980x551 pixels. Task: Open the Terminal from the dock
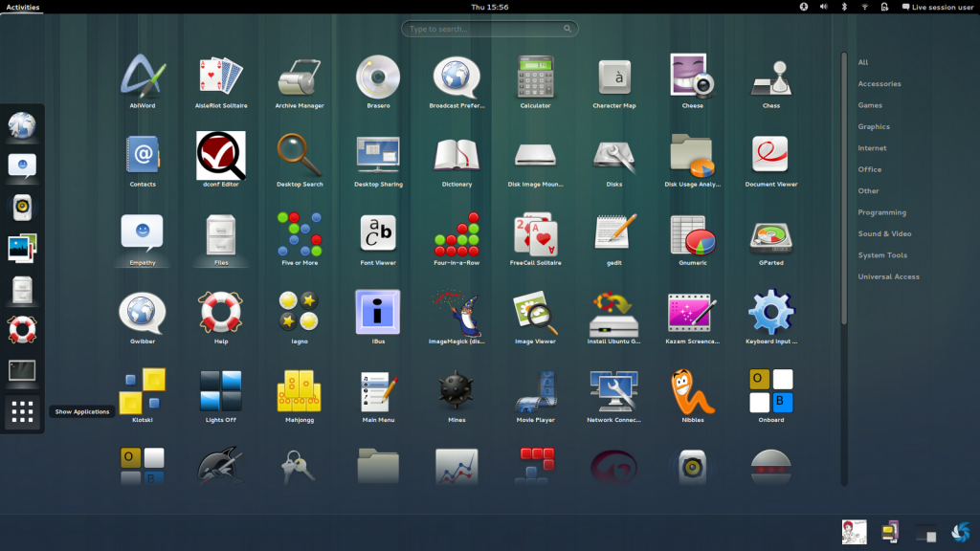tap(22, 370)
